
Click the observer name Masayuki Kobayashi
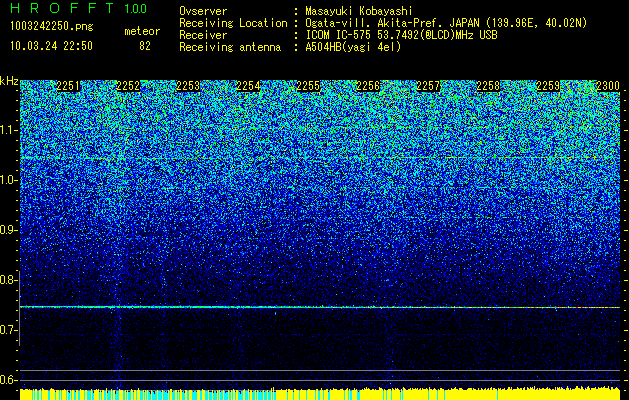358,11
